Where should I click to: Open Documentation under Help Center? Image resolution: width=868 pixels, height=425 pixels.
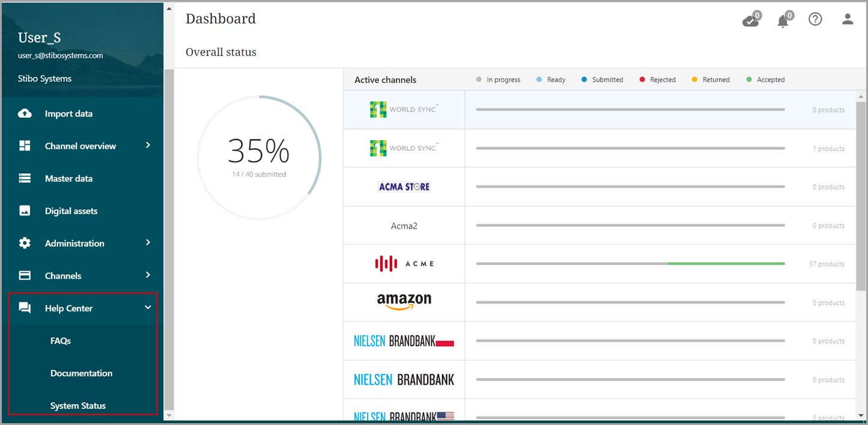point(81,373)
